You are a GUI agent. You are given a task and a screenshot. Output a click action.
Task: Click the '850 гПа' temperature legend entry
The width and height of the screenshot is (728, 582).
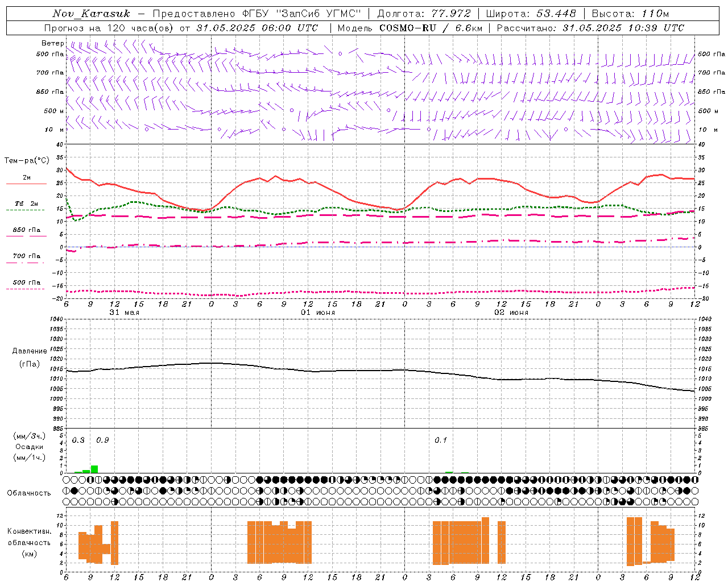(27, 230)
